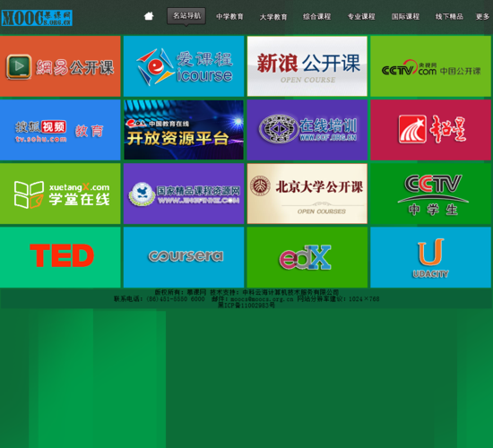
Task: Open the 中学教育 menu item
Action: (229, 17)
